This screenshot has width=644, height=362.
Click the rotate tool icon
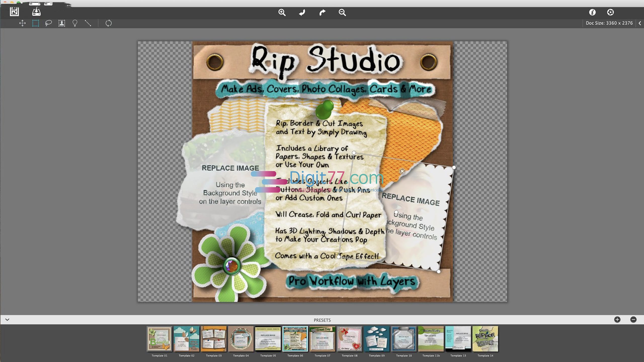(108, 23)
